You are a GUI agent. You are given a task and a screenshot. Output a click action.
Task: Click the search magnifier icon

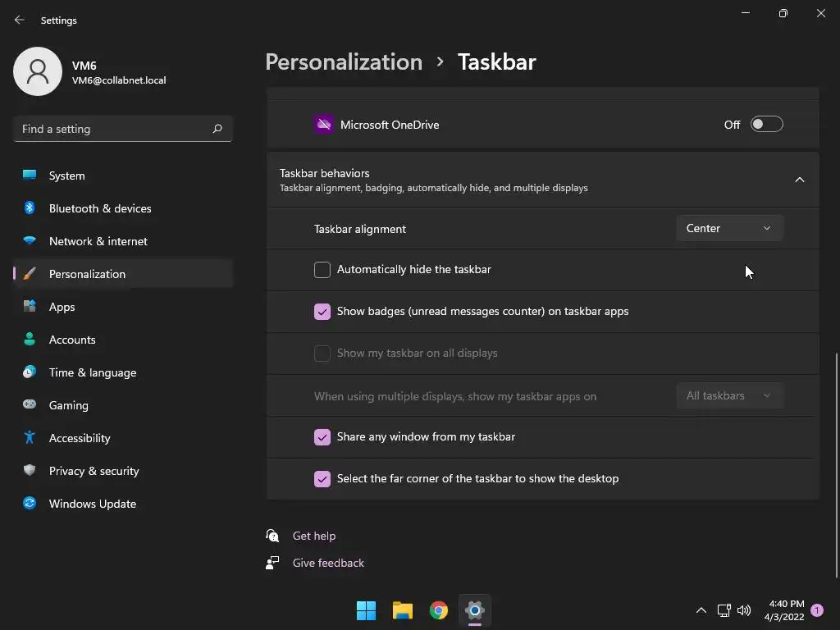[x=217, y=129]
